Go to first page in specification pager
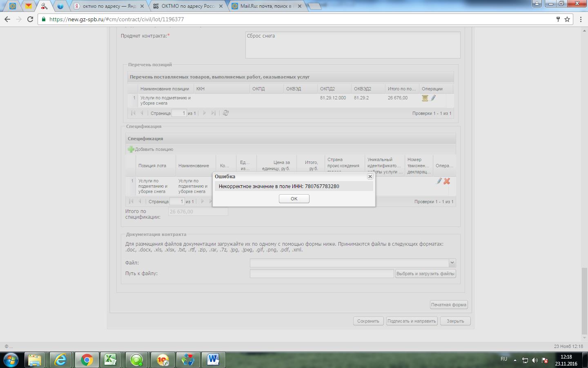588x368 pixels. pyautogui.click(x=131, y=201)
